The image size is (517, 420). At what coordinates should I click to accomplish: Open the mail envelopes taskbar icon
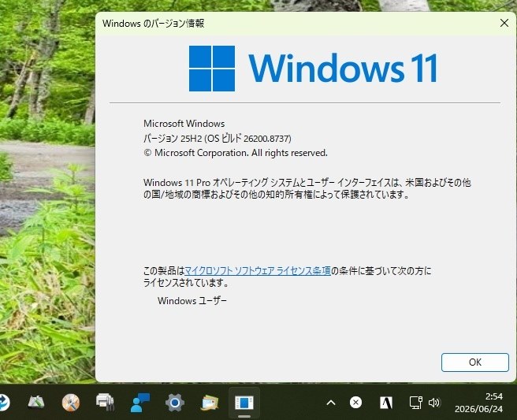tap(210, 403)
